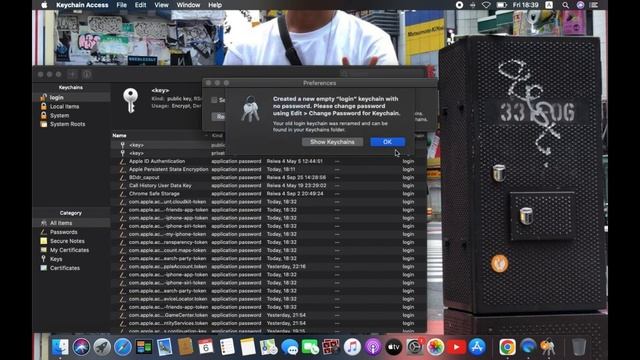Viewport: 640px width, 360px height.
Task: Open Music app in the Dock
Action: 352,347
